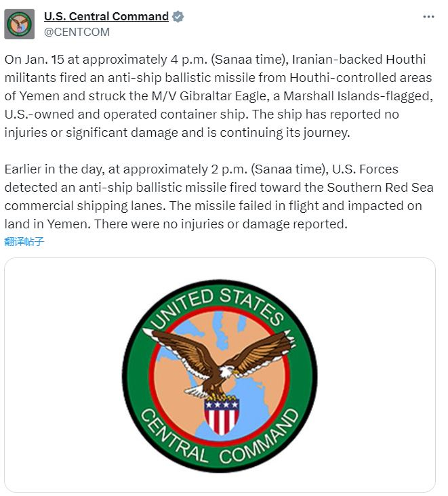This screenshot has width=448, height=496.
Task: Click the "On Jan. 15" opening words
Action: click(x=33, y=60)
